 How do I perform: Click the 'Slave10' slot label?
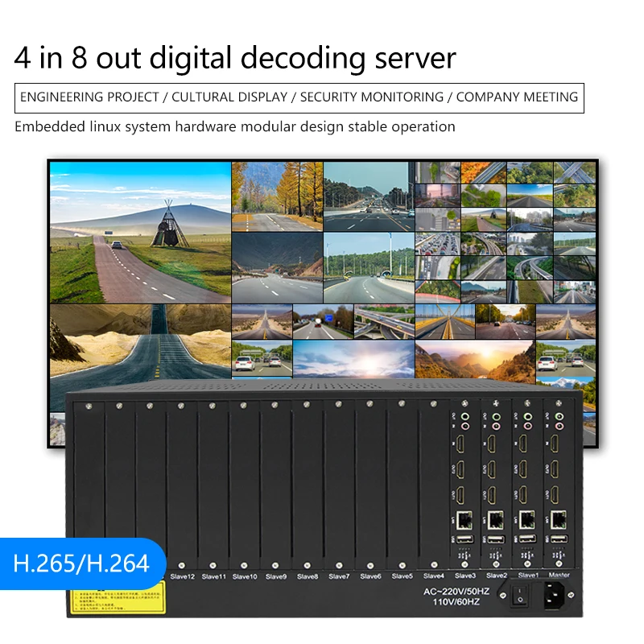pyautogui.click(x=245, y=576)
